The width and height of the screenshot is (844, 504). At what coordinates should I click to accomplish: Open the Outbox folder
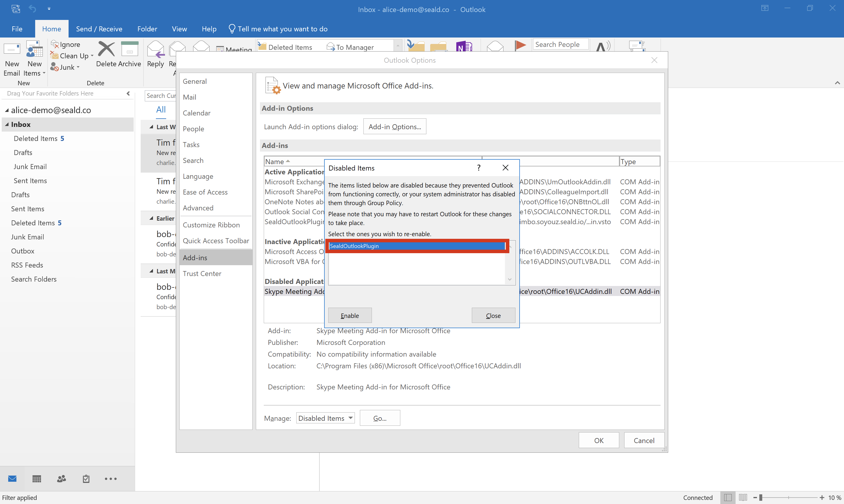[x=23, y=251]
